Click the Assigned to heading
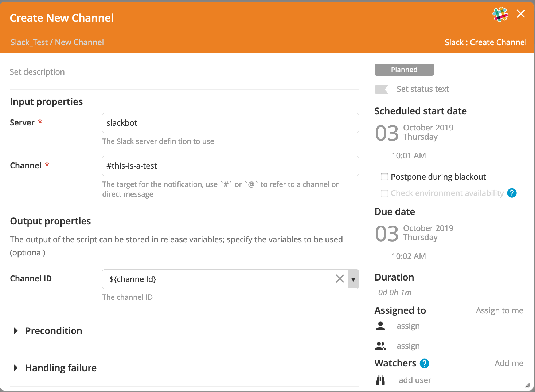 coord(400,310)
